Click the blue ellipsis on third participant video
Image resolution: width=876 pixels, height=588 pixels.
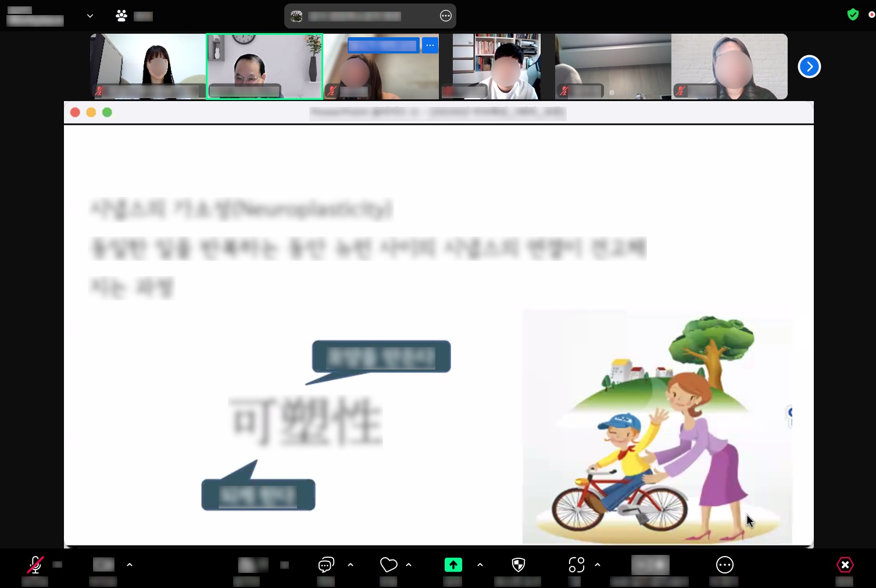coord(430,45)
